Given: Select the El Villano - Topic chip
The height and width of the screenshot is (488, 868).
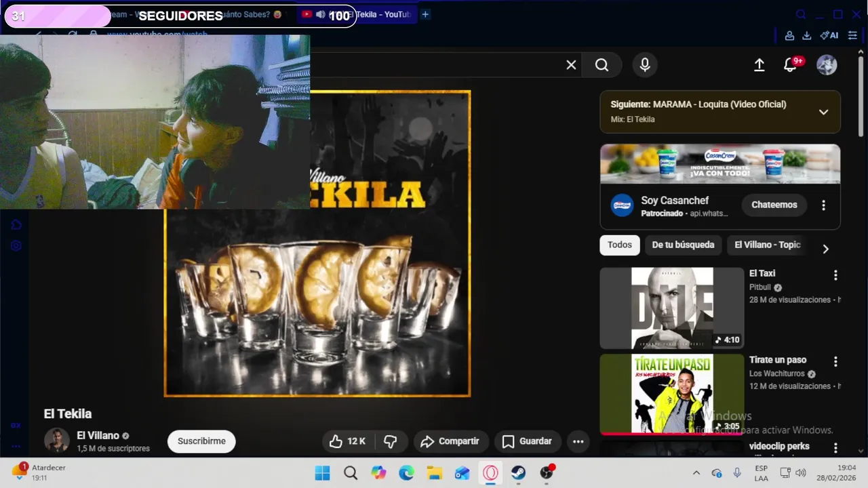Looking at the screenshot, I should pos(768,245).
